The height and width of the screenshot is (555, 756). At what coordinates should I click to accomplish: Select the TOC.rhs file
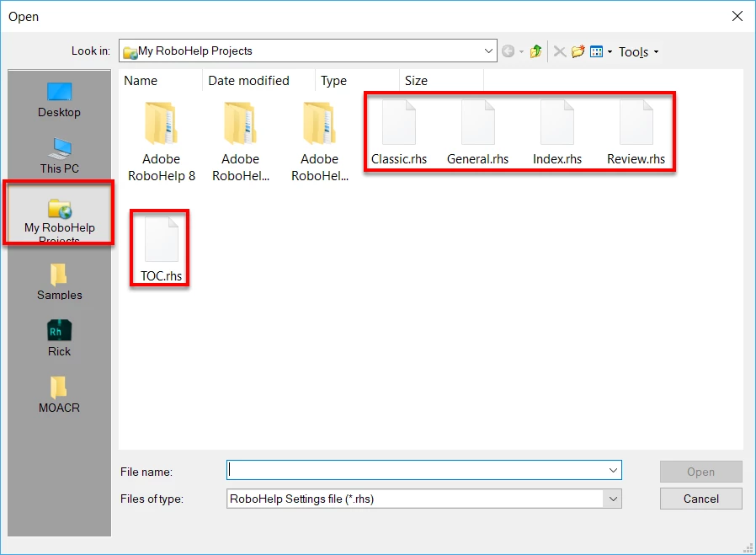[x=161, y=250]
